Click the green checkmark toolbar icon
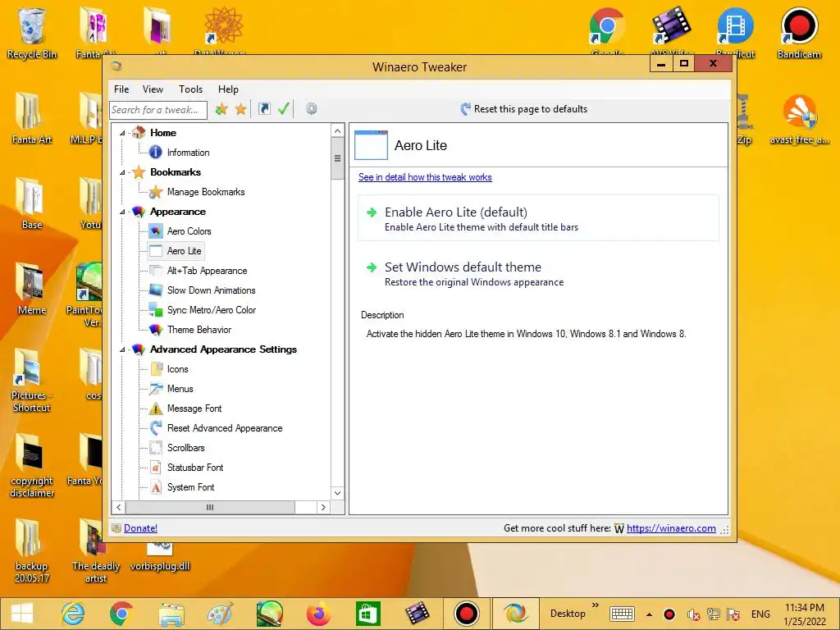The image size is (840, 630). point(283,109)
